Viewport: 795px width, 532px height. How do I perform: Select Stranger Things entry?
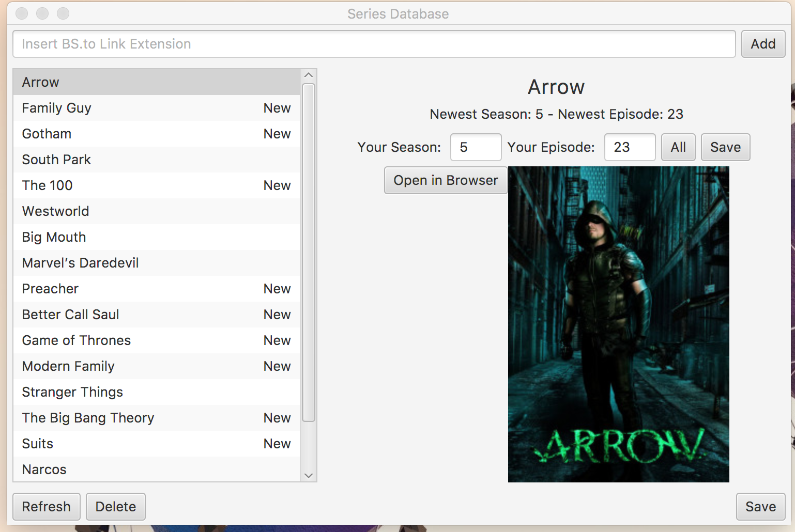[x=157, y=392]
